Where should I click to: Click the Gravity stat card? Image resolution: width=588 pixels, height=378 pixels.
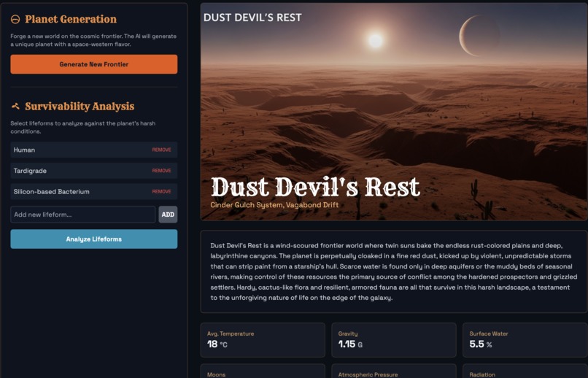point(394,340)
